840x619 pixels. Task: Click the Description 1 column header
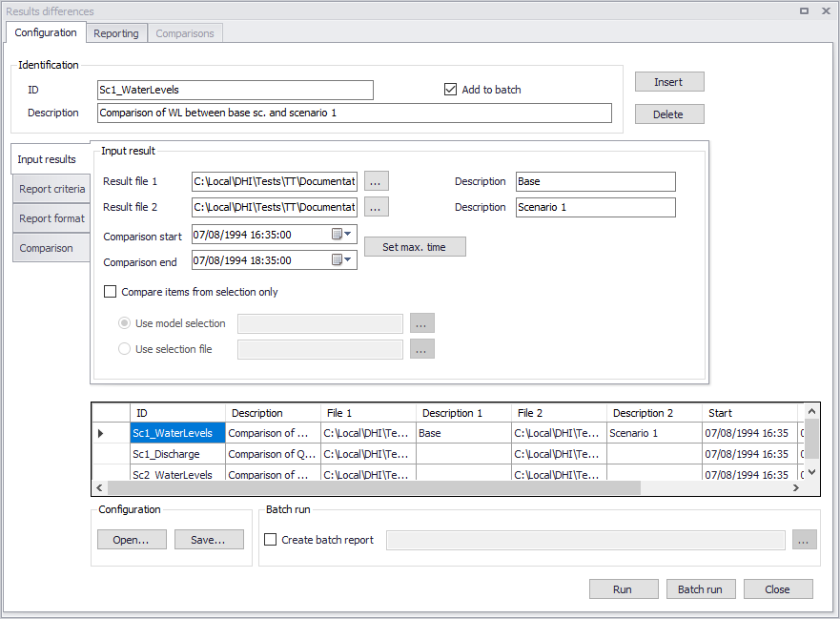pos(463,413)
